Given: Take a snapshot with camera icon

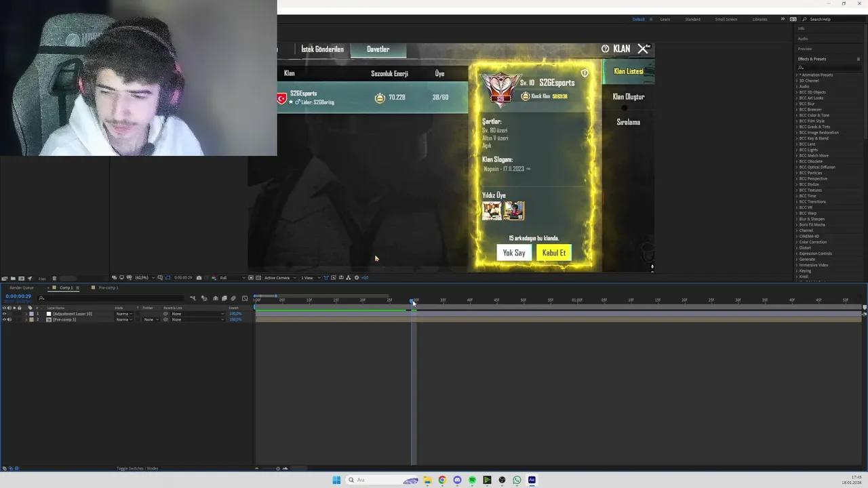Looking at the screenshot, I should (x=199, y=278).
